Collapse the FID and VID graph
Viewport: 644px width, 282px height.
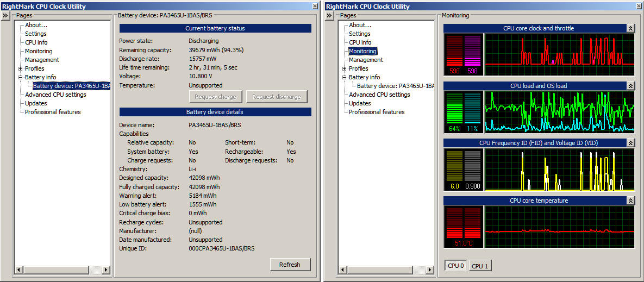(630, 143)
